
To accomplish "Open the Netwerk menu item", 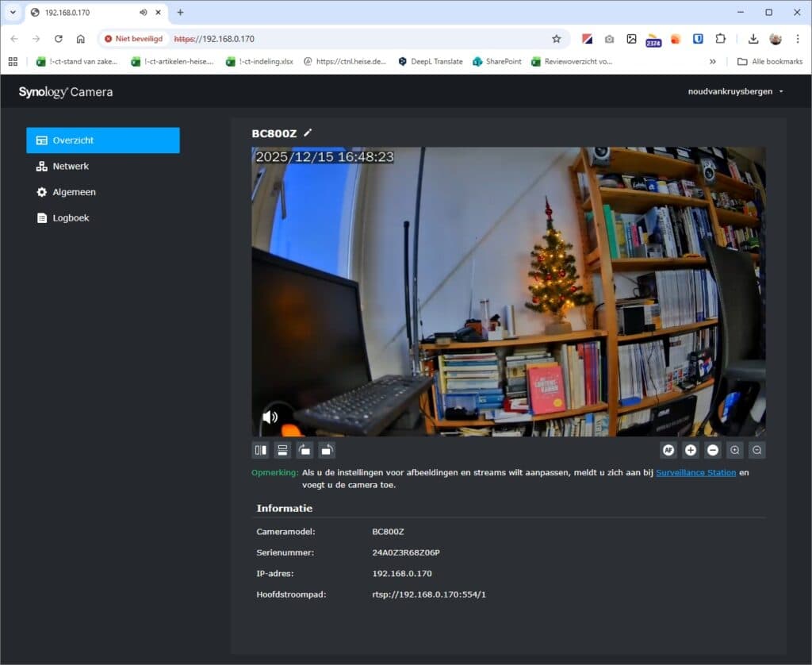I will pyautogui.click(x=71, y=167).
